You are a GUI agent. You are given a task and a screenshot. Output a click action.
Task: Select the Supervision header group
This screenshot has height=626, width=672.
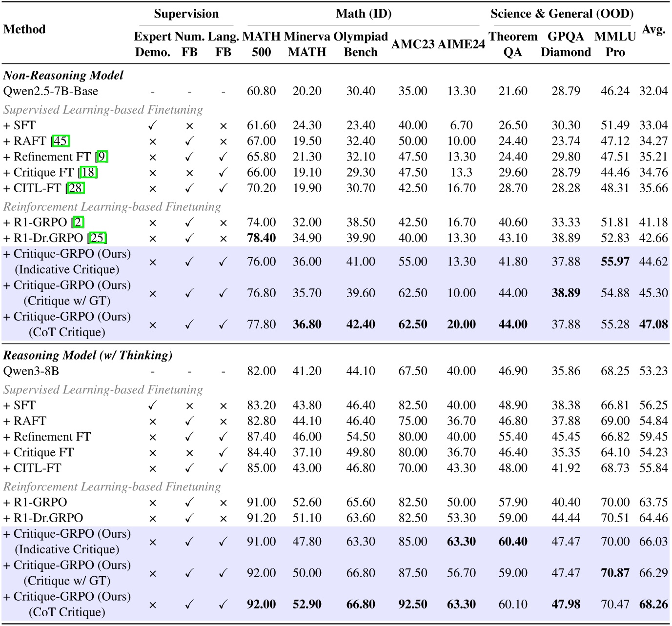[x=186, y=14]
